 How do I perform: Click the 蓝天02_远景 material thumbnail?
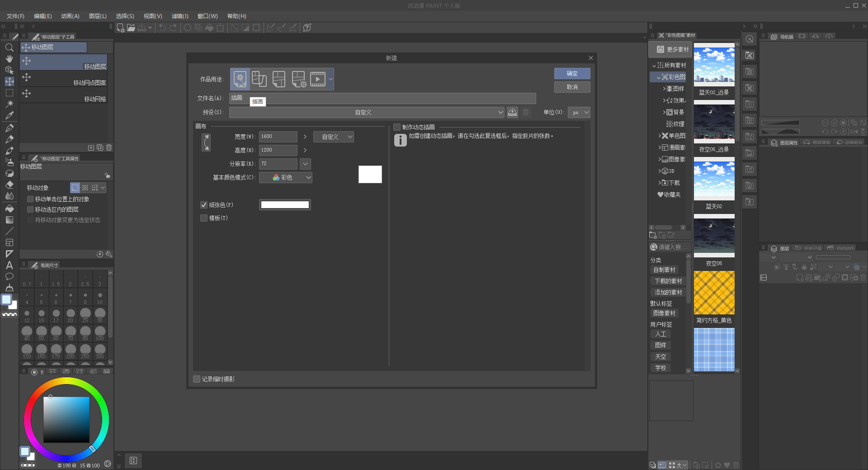[x=714, y=65]
